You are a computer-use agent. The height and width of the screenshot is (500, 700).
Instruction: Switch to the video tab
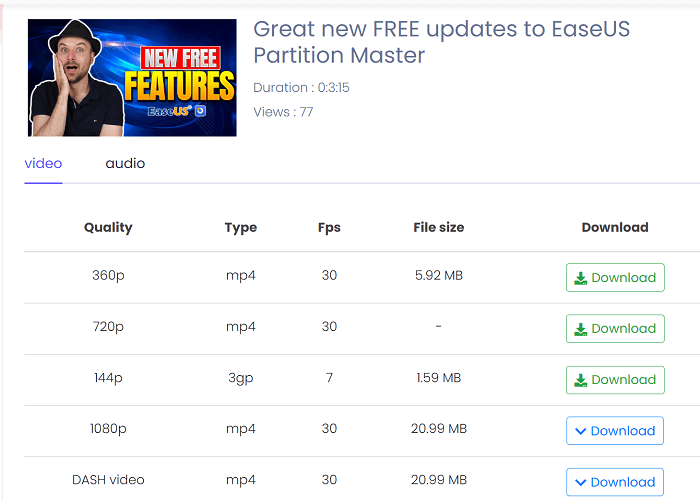coord(43,163)
